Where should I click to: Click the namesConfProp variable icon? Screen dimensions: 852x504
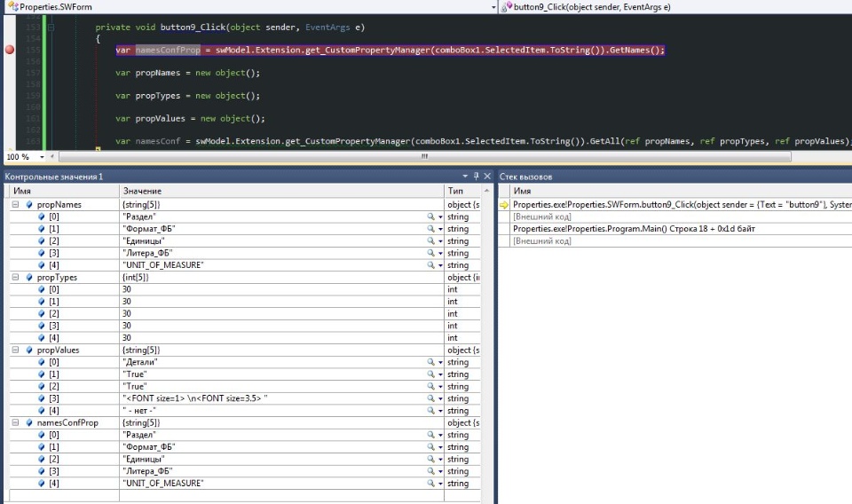click(x=29, y=422)
